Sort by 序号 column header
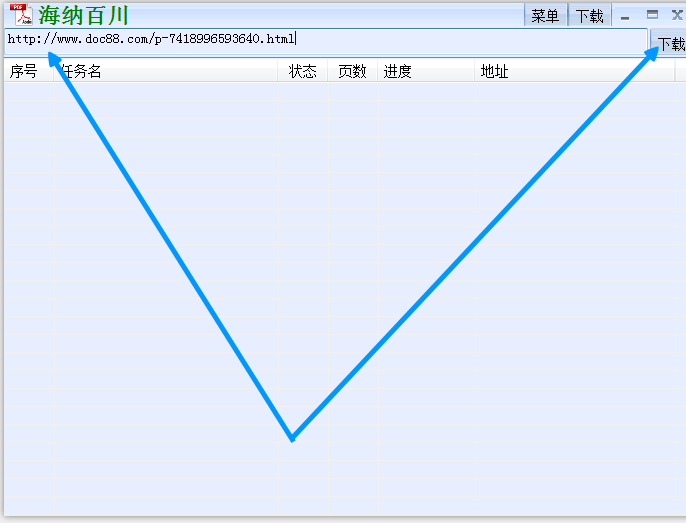The image size is (686, 523). [x=29, y=71]
